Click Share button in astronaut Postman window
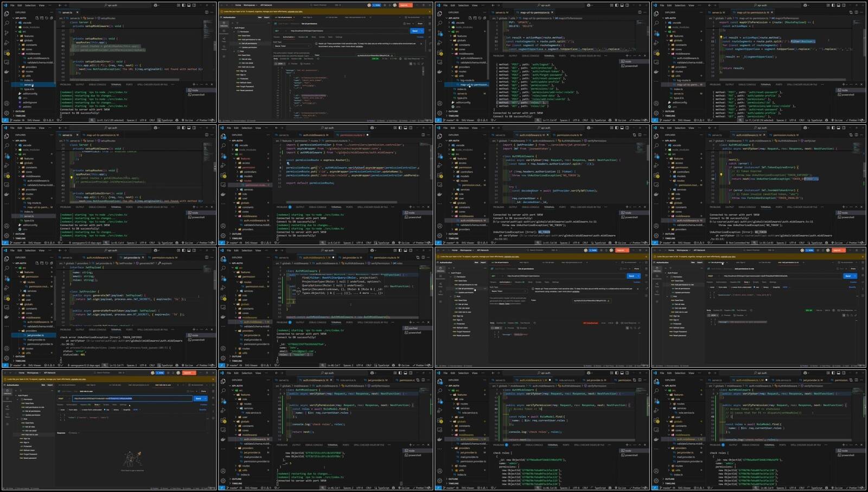868x492 pixels. pyautogui.click(x=204, y=391)
